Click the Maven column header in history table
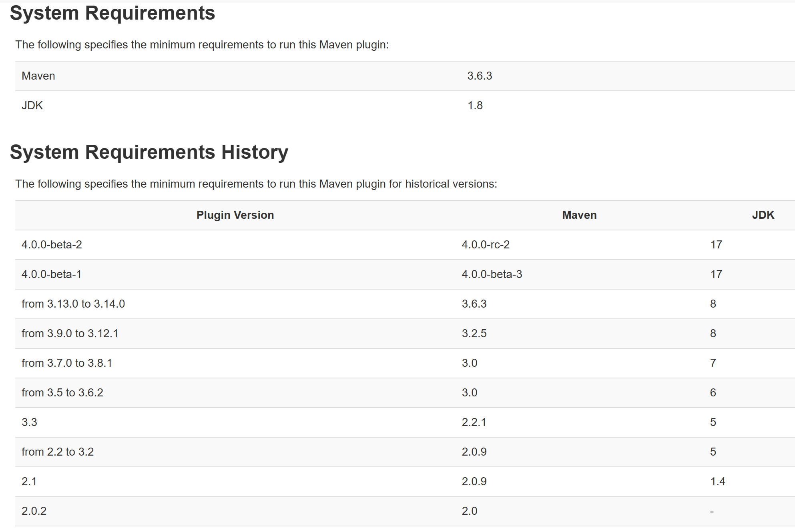Image resolution: width=795 pixels, height=532 pixels. coord(579,215)
